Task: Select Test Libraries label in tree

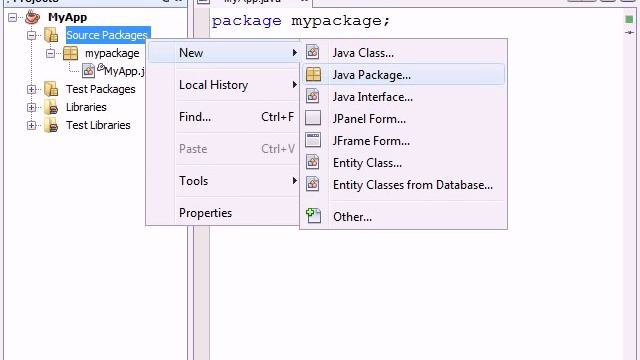Action: click(98, 125)
